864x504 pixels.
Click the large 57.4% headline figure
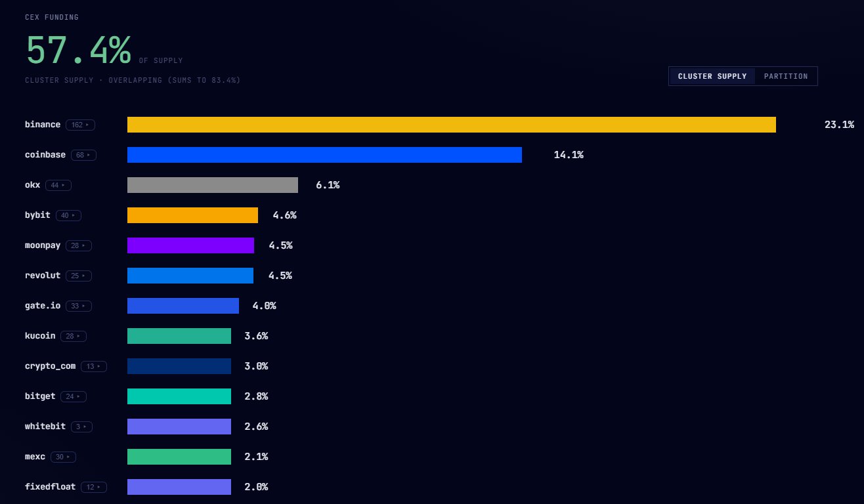(x=78, y=50)
